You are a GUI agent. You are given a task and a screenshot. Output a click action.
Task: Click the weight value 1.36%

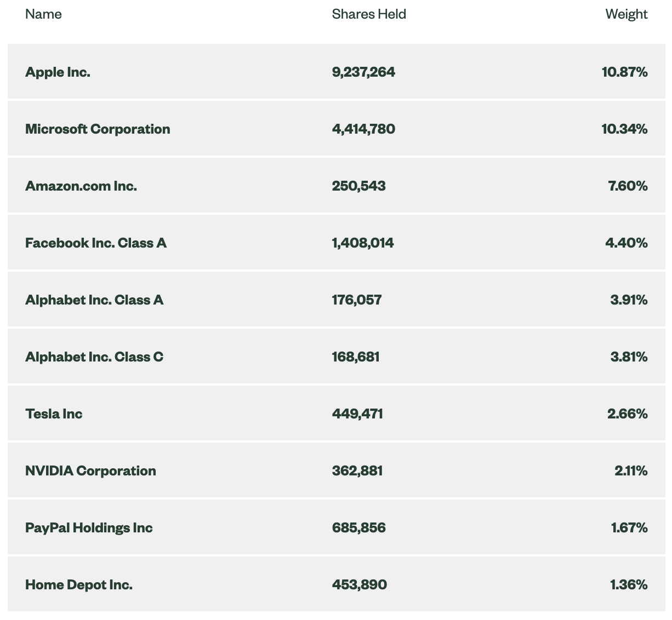click(x=629, y=584)
